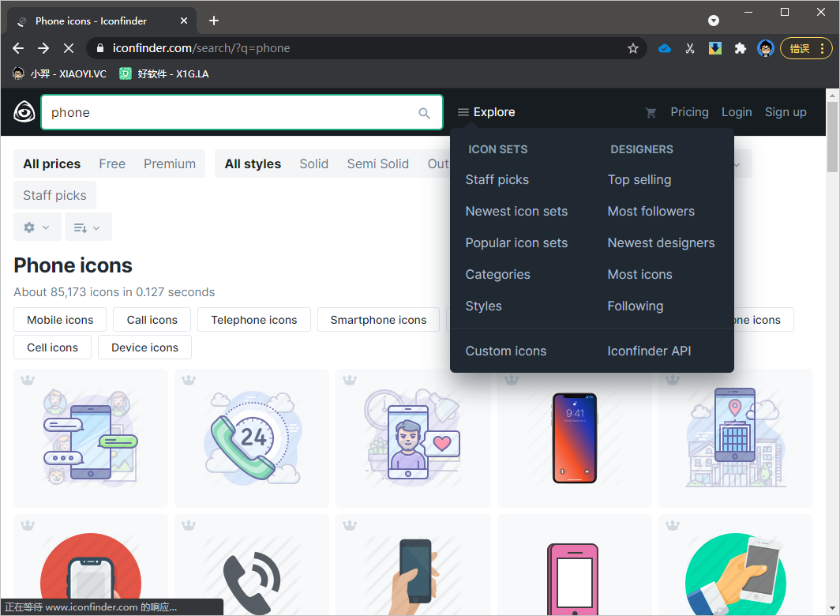
Task: Open Top selling designers
Action: pos(639,179)
